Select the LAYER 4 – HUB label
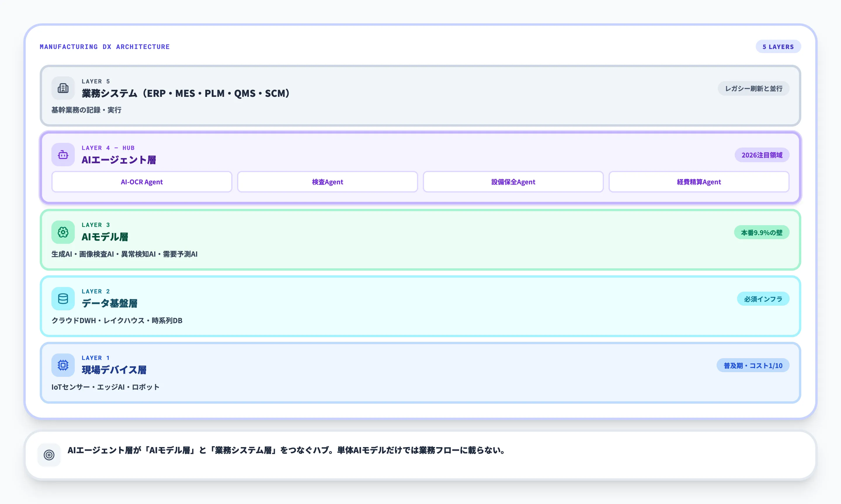The image size is (841, 504). tap(108, 148)
